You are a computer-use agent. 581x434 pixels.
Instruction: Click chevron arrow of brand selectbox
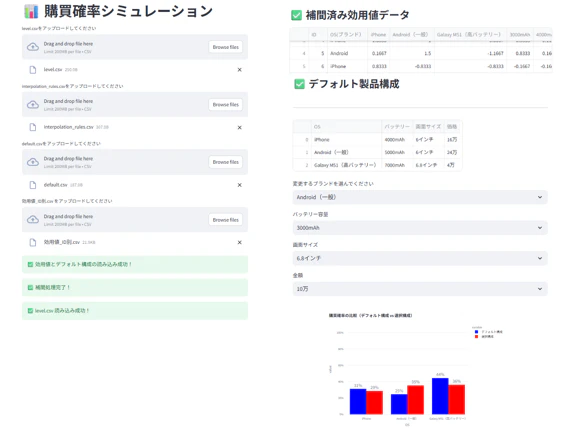click(540, 197)
